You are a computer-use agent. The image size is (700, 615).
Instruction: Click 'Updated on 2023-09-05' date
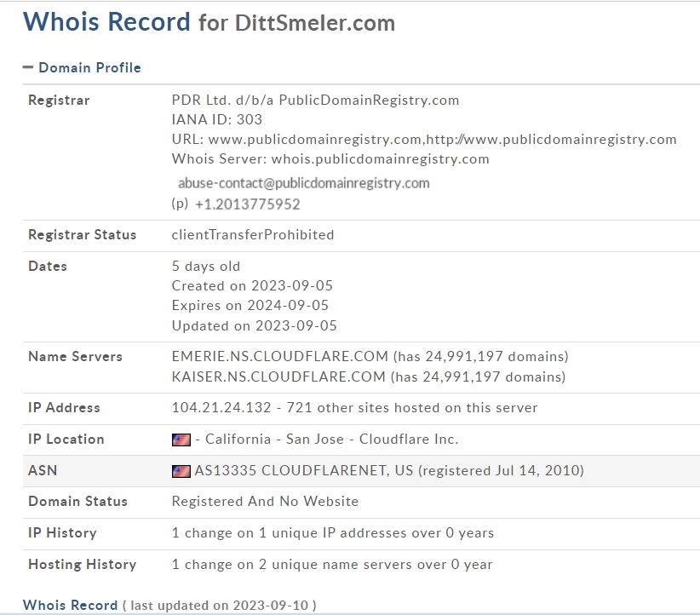click(254, 325)
